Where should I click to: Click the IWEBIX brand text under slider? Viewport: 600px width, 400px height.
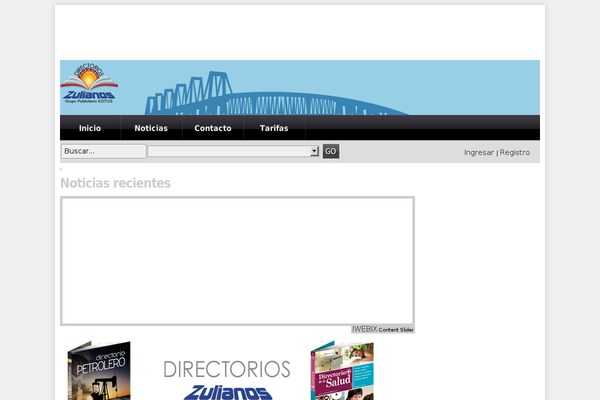tap(364, 329)
